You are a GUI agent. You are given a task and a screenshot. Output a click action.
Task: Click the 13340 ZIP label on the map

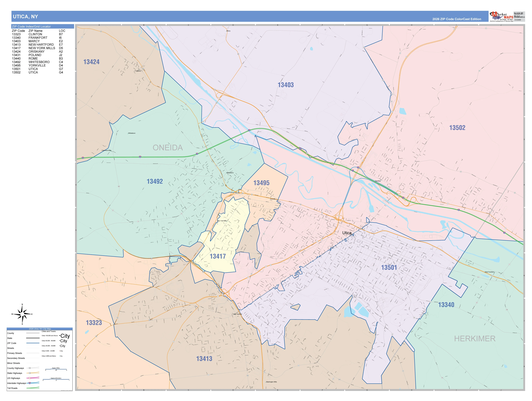pos(446,305)
